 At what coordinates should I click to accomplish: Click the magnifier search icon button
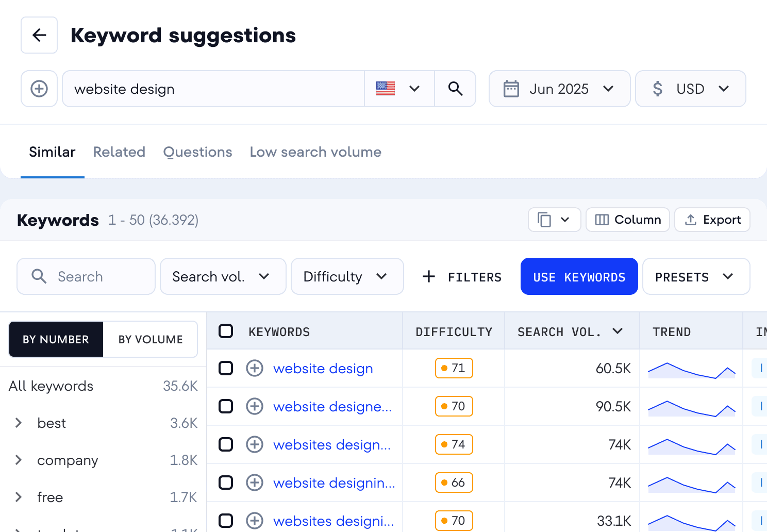coord(455,89)
